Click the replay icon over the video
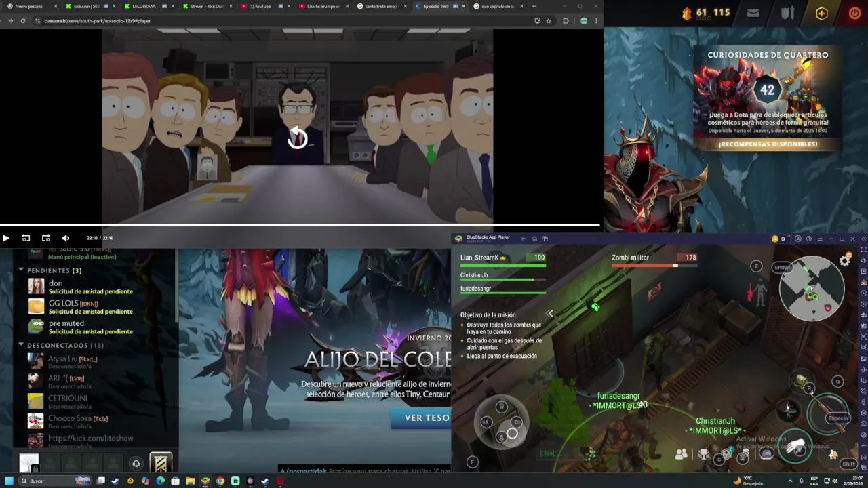 click(297, 138)
